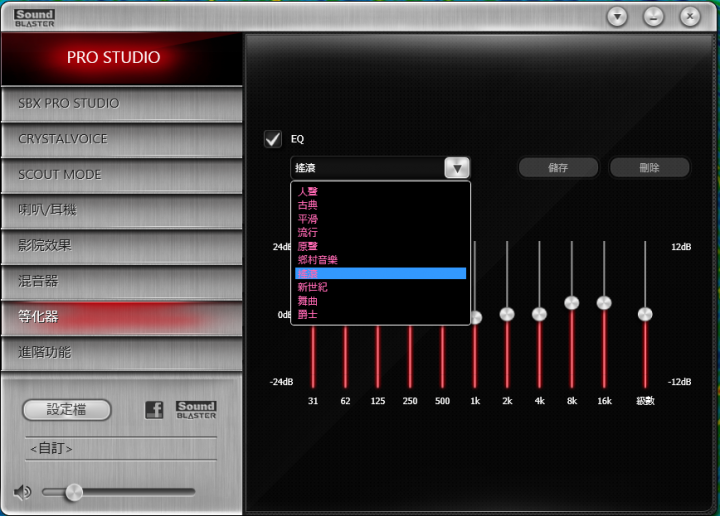720x516 pixels.
Task: Toggle the EQ checkbox
Action: coord(273,139)
